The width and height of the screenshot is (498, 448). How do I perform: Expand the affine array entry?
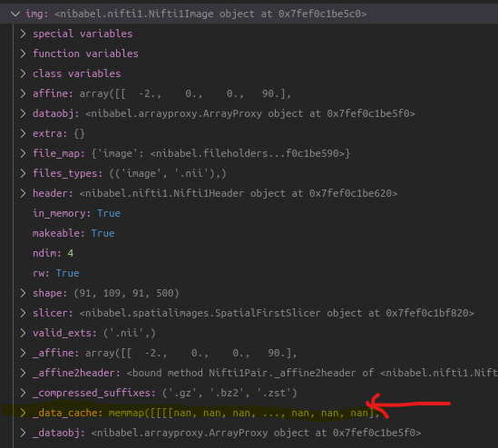23,93
